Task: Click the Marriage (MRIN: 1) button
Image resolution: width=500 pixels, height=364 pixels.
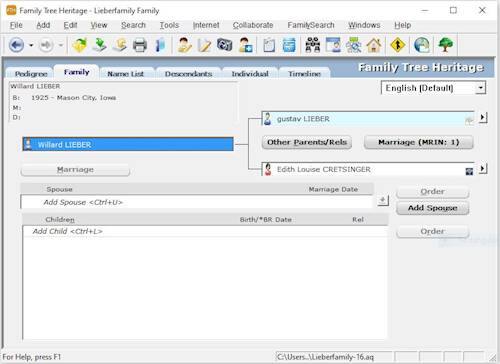Action: [x=419, y=142]
